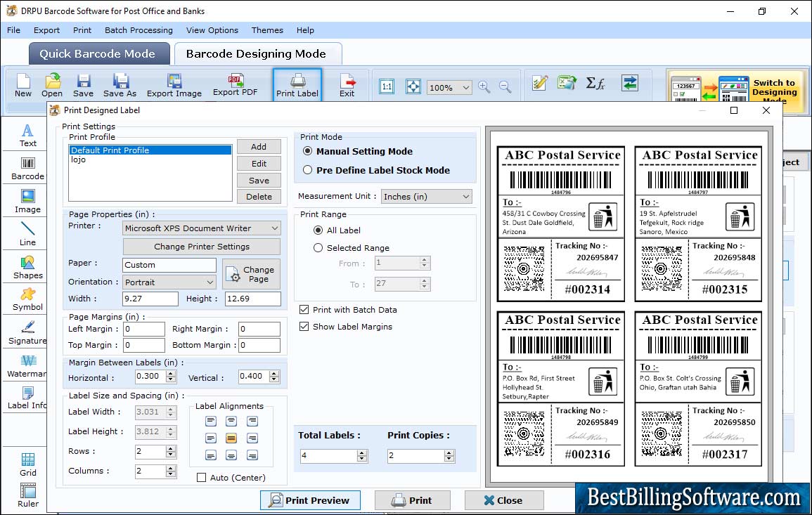Select Manual Setting Mode radio button

click(x=308, y=151)
